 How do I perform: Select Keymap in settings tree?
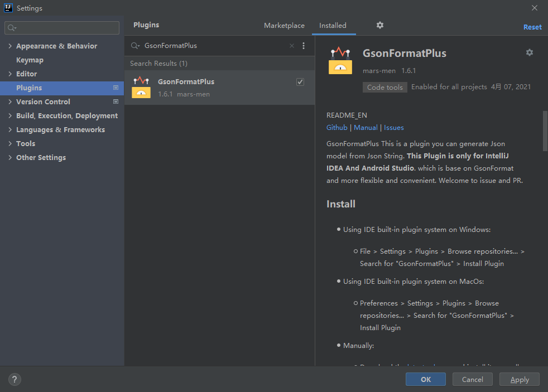tap(30, 60)
